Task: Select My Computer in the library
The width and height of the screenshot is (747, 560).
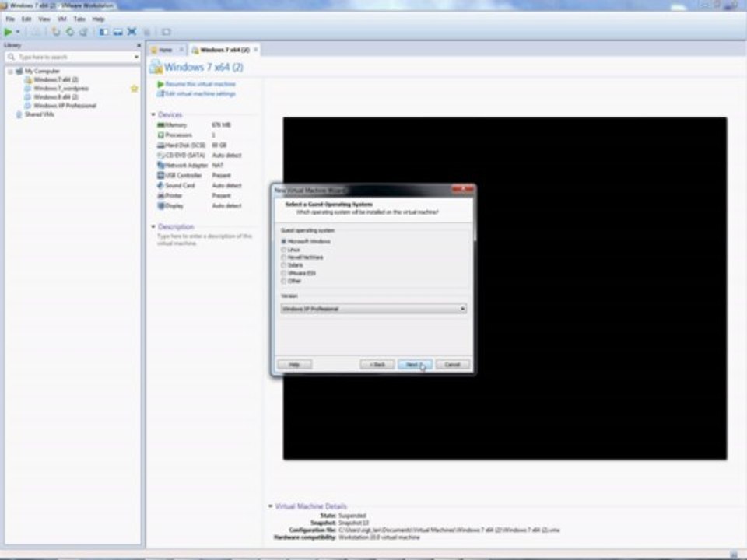Action: coord(42,71)
